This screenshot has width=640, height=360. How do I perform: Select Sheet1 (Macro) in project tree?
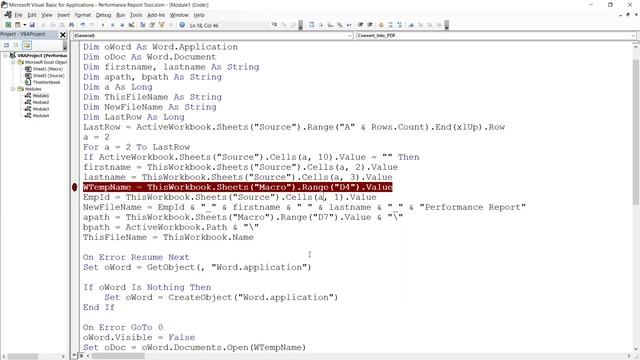point(48,69)
